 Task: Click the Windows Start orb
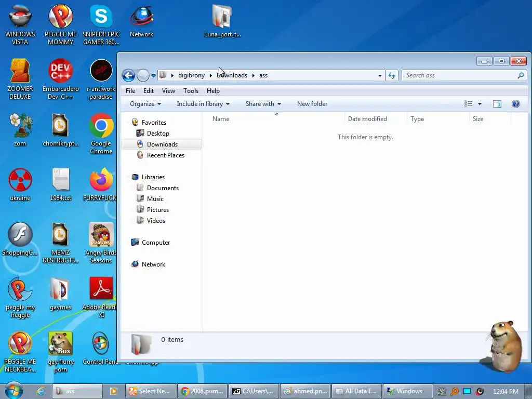point(14,391)
